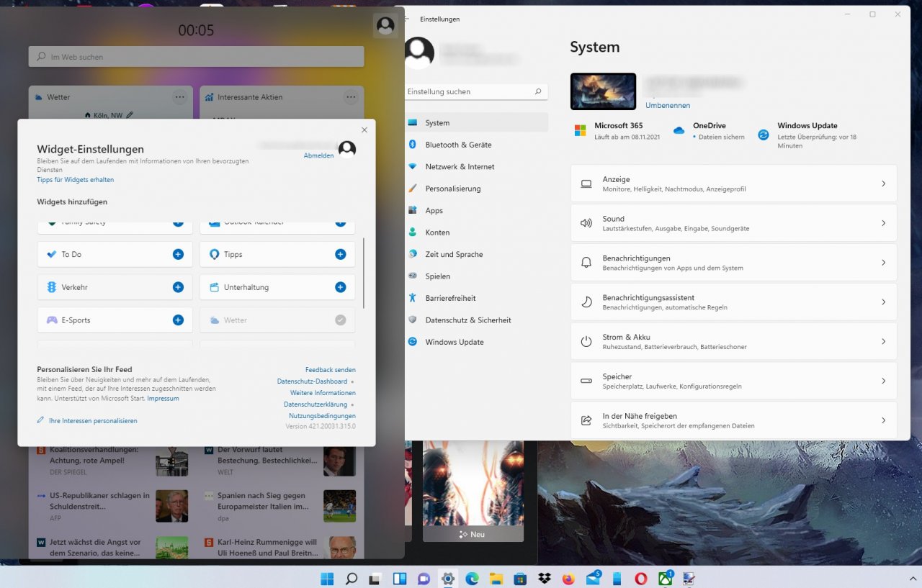The height and width of the screenshot is (588, 922).
Task: Open the profile avatar at top of widgets board
Action: pyautogui.click(x=385, y=26)
